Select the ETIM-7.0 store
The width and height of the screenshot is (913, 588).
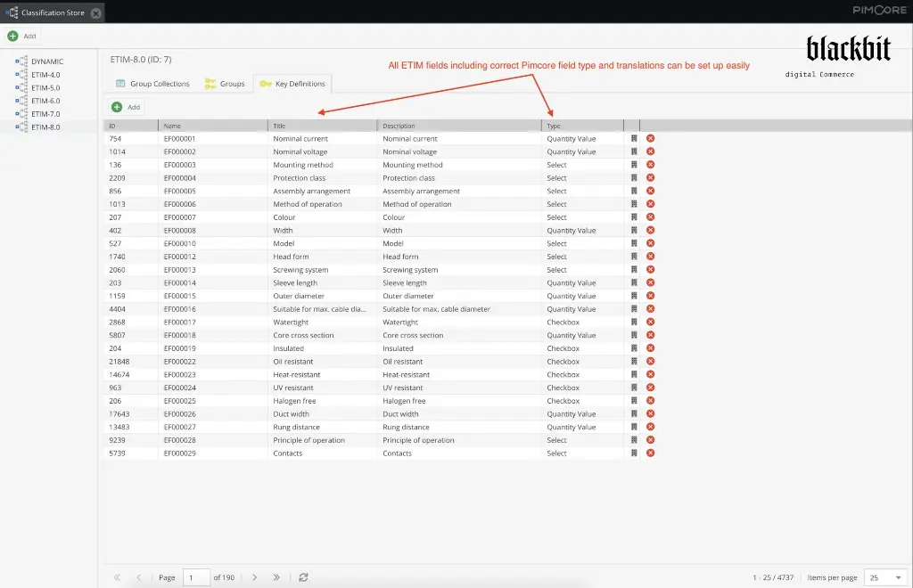tap(45, 114)
